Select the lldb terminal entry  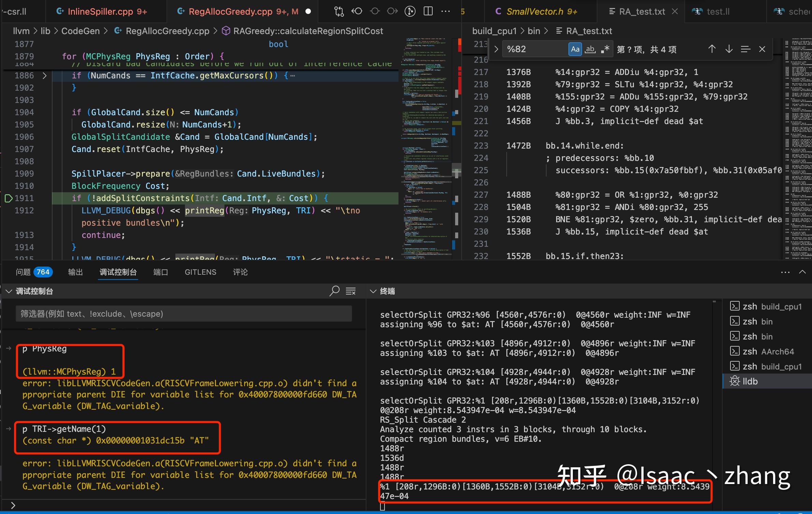tap(750, 381)
